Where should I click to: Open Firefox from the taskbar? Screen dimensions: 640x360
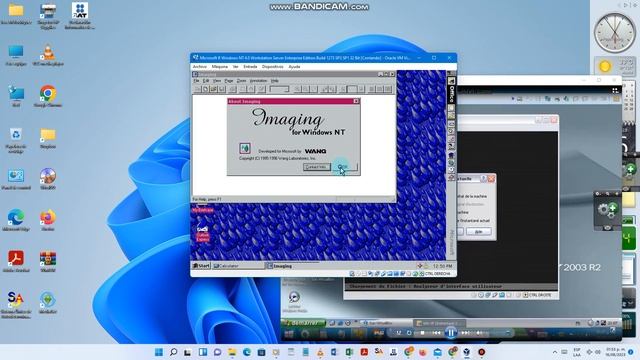[422, 352]
